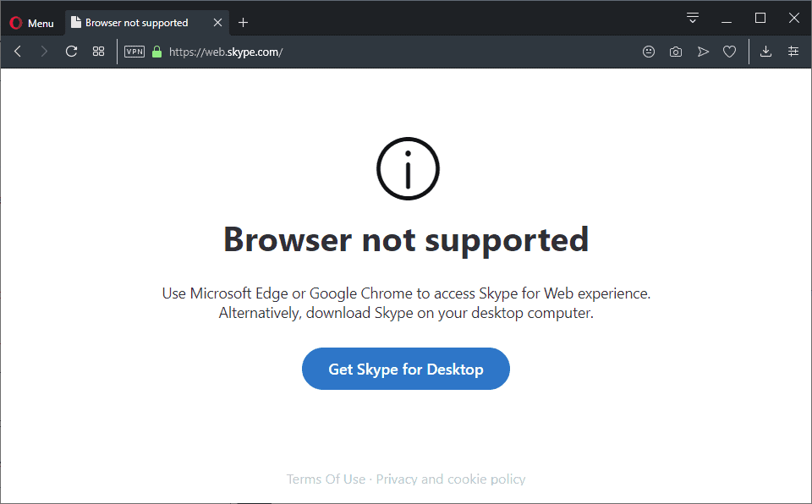The image size is (812, 504).
Task: Open a new tab with the plus
Action: point(243,22)
